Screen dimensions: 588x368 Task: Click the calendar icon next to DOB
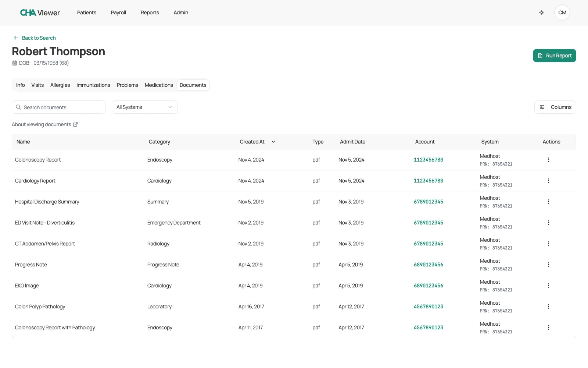click(15, 63)
